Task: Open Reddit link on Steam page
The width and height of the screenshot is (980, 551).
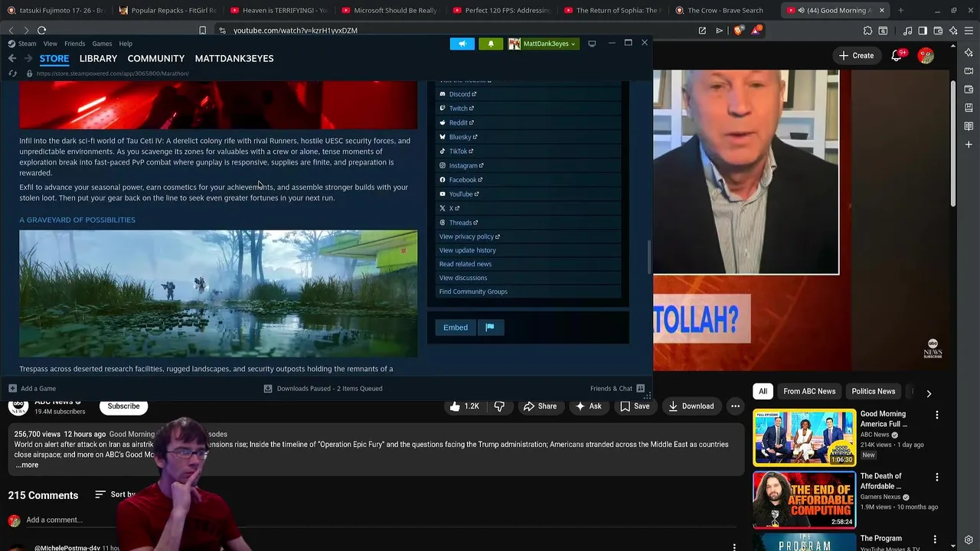Action: (457, 122)
